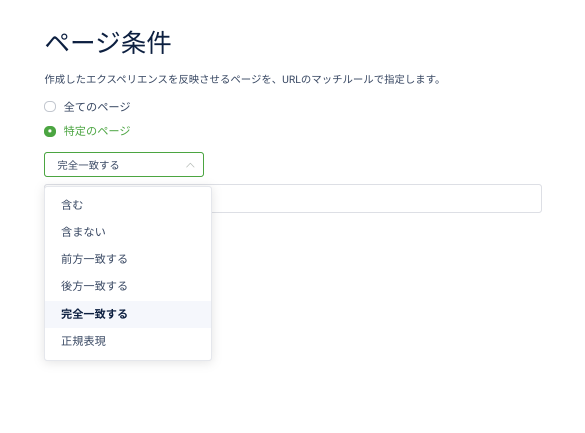This screenshot has width=585, height=433.
Task: Focus the URL text field beside the list
Action: 376,198
